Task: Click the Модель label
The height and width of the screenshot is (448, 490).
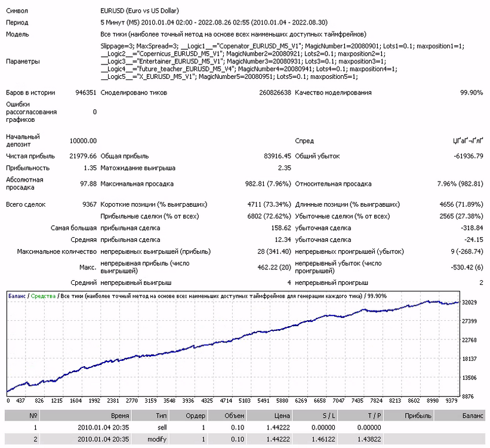Action: (x=17, y=34)
